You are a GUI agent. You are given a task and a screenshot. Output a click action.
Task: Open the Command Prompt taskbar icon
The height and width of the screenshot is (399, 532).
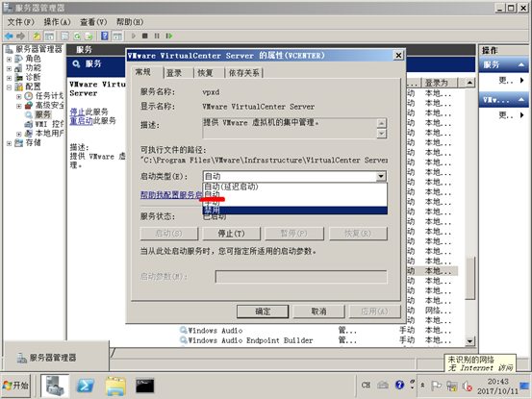(x=145, y=386)
